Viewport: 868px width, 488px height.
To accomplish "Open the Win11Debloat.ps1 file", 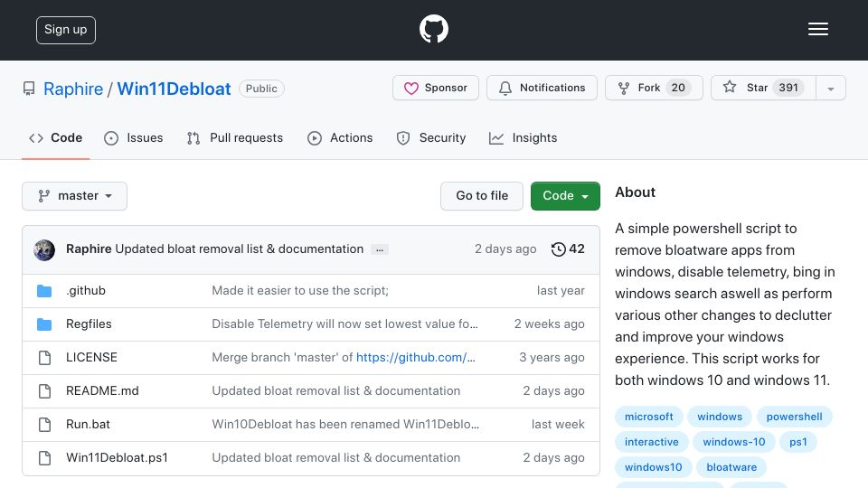I will pyautogui.click(x=117, y=457).
